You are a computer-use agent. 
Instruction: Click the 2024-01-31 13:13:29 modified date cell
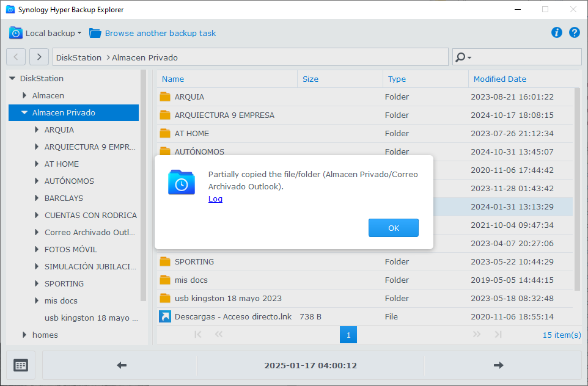512,207
